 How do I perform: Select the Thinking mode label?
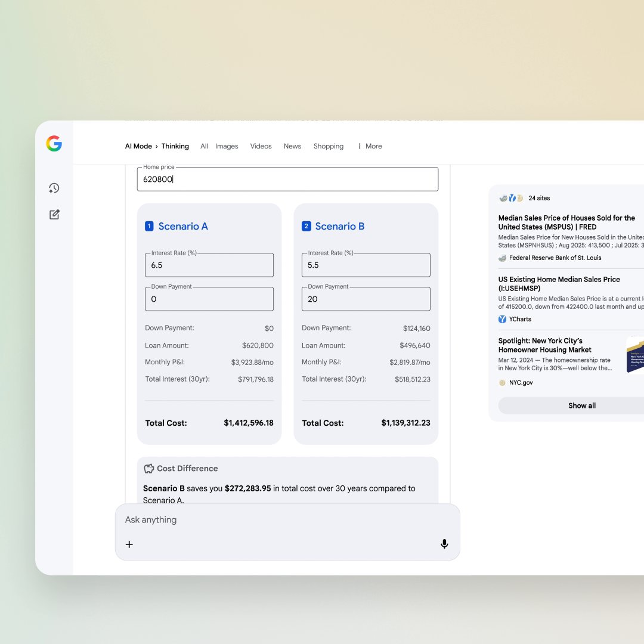coord(175,146)
